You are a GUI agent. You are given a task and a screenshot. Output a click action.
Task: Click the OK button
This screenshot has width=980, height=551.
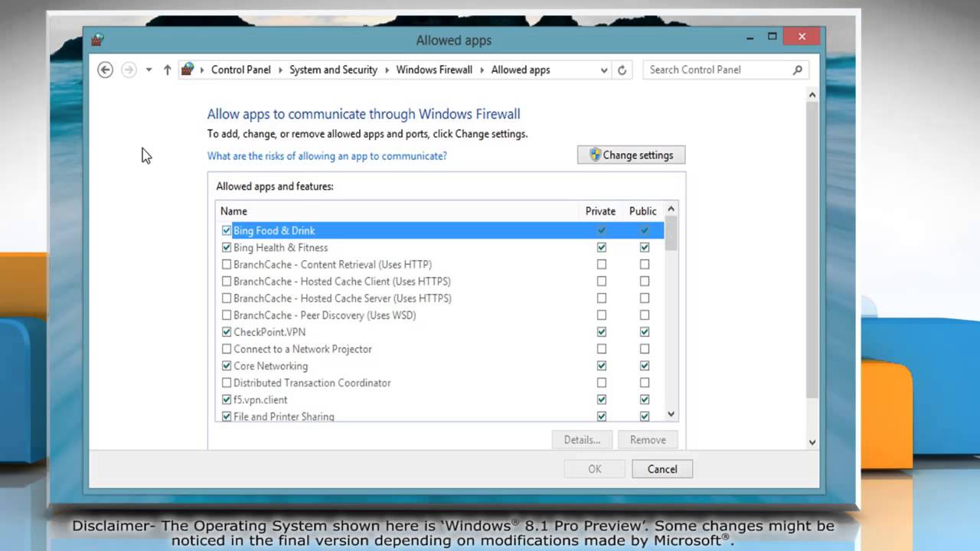(595, 469)
